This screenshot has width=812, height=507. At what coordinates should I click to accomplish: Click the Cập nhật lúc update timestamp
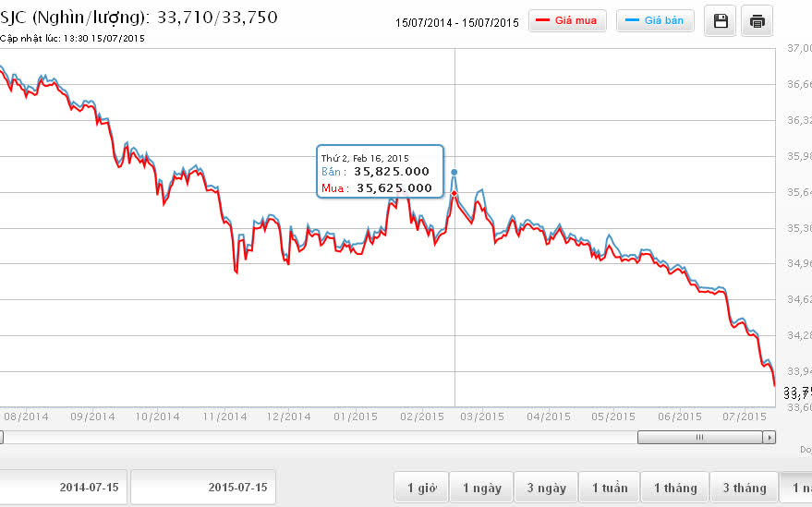[x=72, y=38]
